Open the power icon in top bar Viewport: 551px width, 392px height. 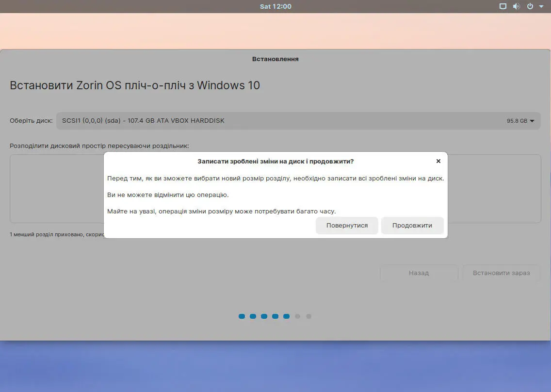click(530, 6)
